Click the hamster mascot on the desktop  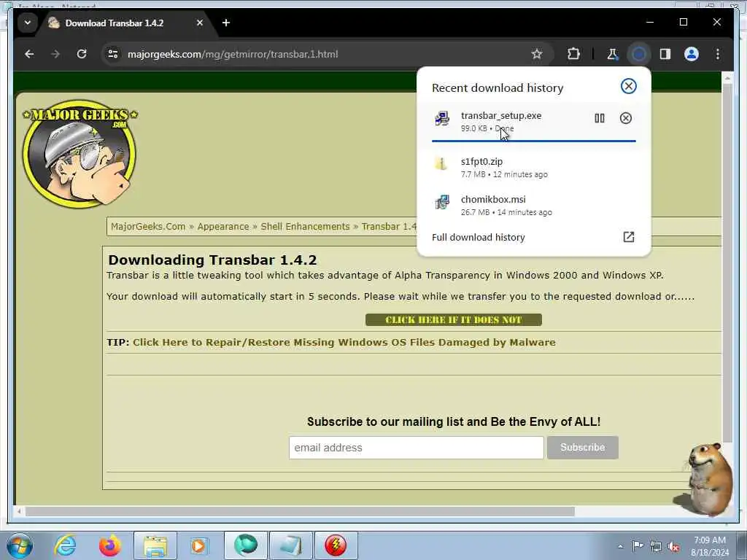(x=706, y=479)
